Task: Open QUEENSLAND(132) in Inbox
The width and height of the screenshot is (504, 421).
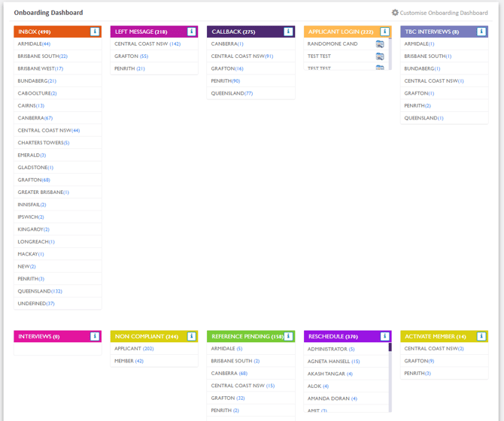Action: point(40,291)
